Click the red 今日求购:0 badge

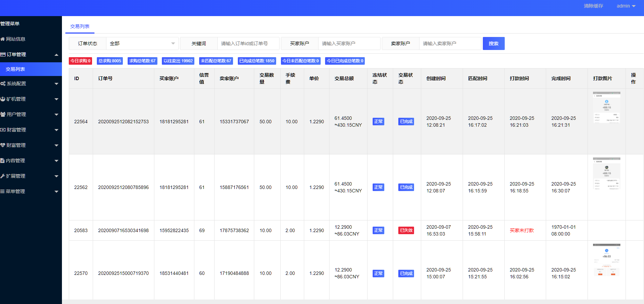pos(80,61)
